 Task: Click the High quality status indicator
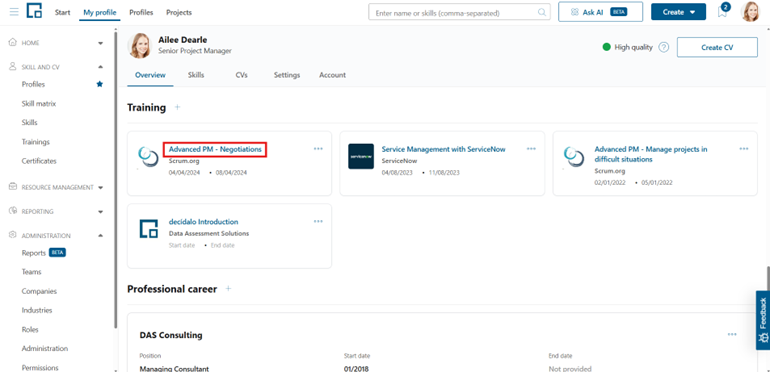click(628, 48)
